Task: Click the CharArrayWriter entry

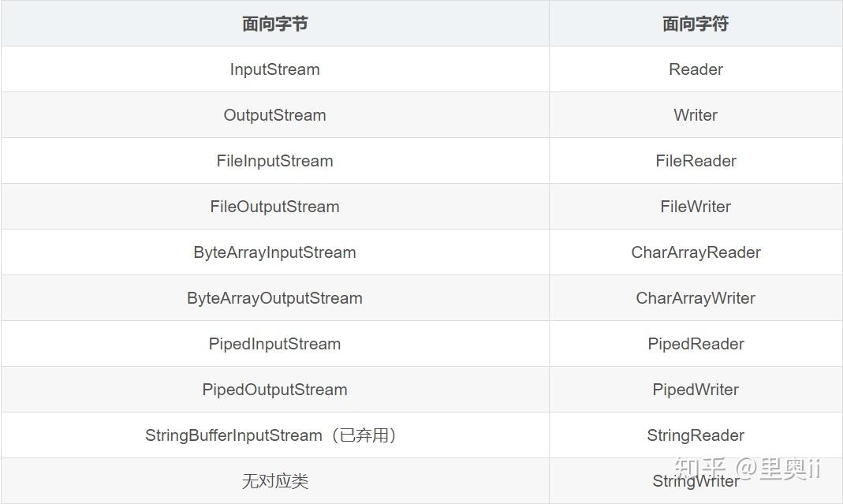Action: [696, 298]
